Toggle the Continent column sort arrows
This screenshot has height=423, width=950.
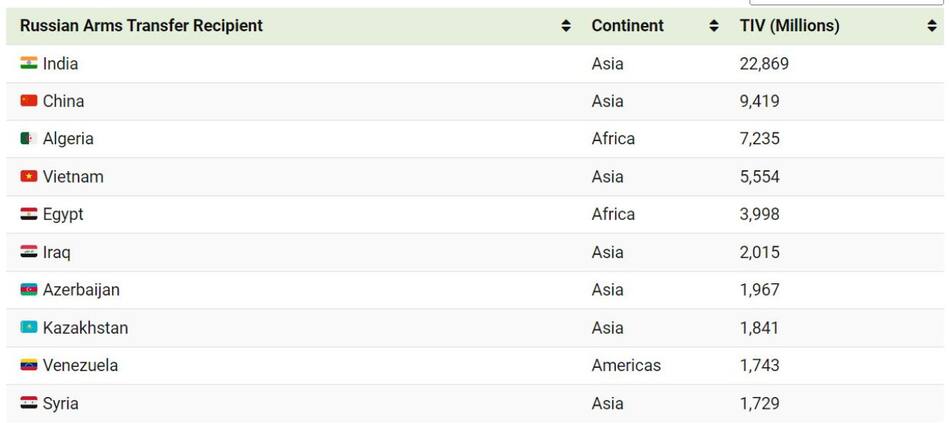click(x=714, y=26)
